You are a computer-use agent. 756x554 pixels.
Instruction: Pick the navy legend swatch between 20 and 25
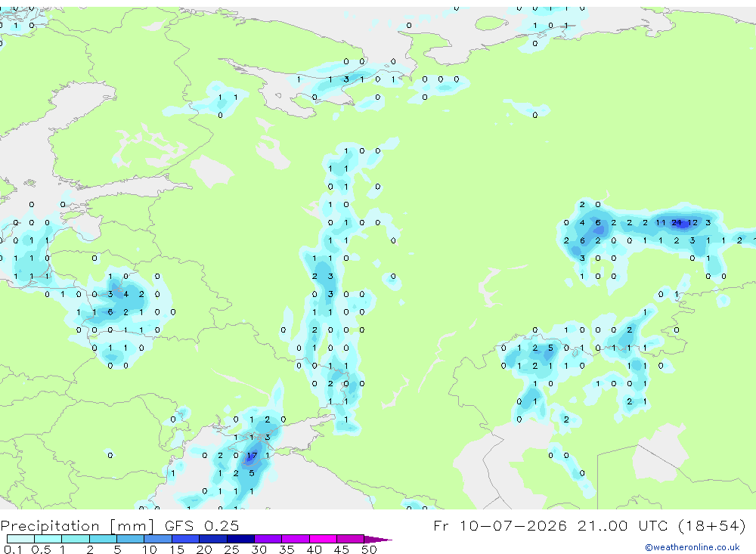pyautogui.click(x=212, y=539)
